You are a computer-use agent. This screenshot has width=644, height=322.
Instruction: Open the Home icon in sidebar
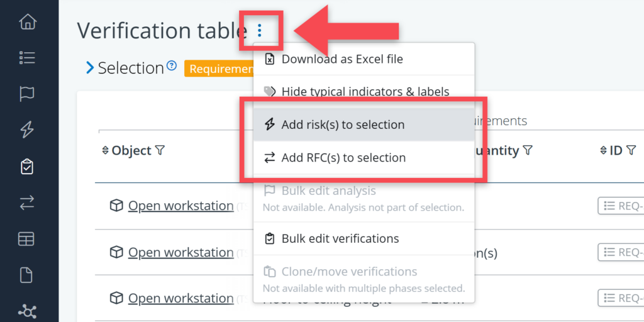(27, 22)
